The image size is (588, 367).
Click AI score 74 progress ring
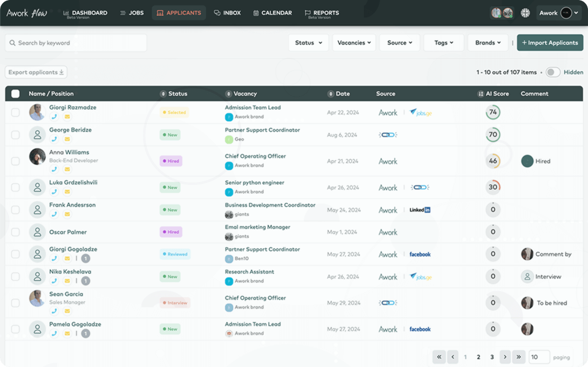point(493,112)
